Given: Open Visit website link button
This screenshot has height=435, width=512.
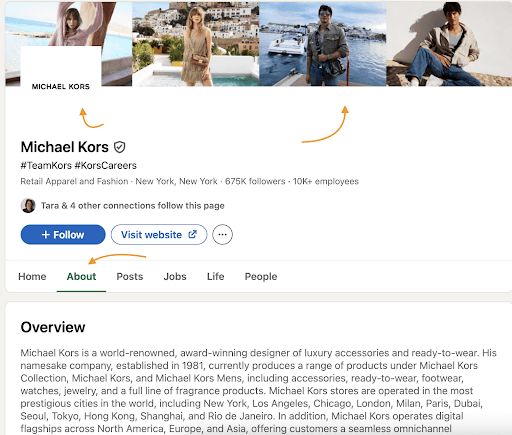Looking at the screenshot, I should [x=159, y=235].
